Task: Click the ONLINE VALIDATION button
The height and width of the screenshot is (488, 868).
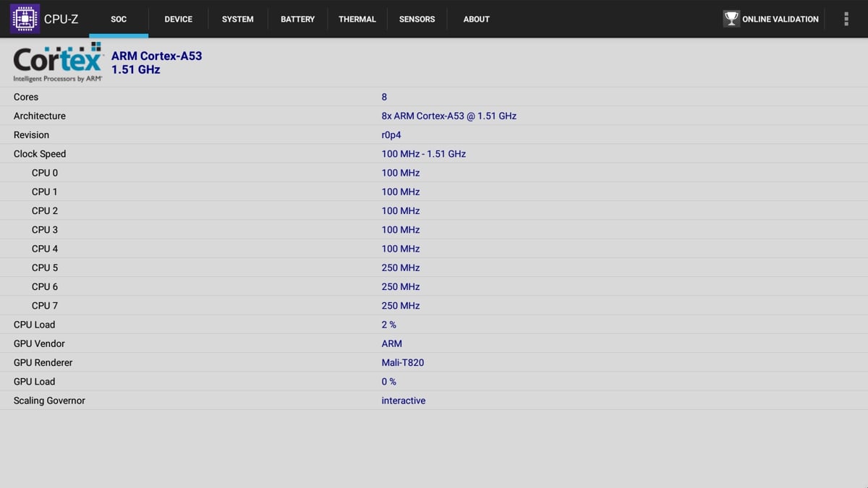Action: (x=771, y=18)
